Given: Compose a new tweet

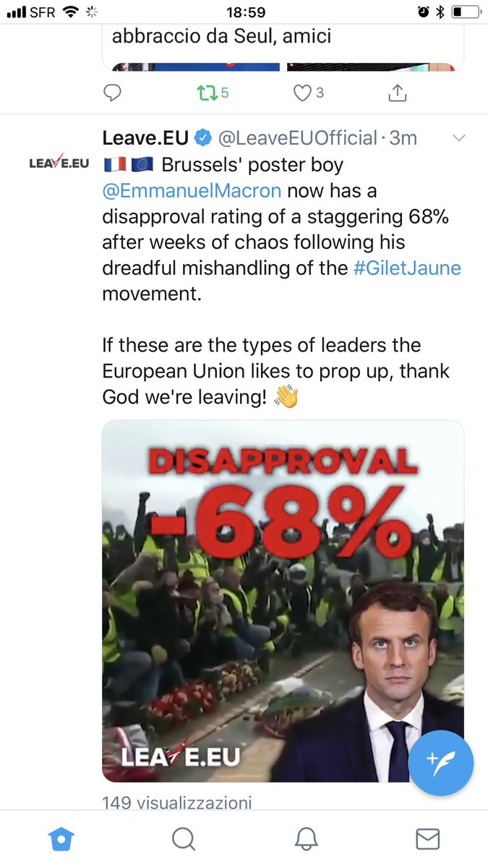Looking at the screenshot, I should tap(440, 762).
